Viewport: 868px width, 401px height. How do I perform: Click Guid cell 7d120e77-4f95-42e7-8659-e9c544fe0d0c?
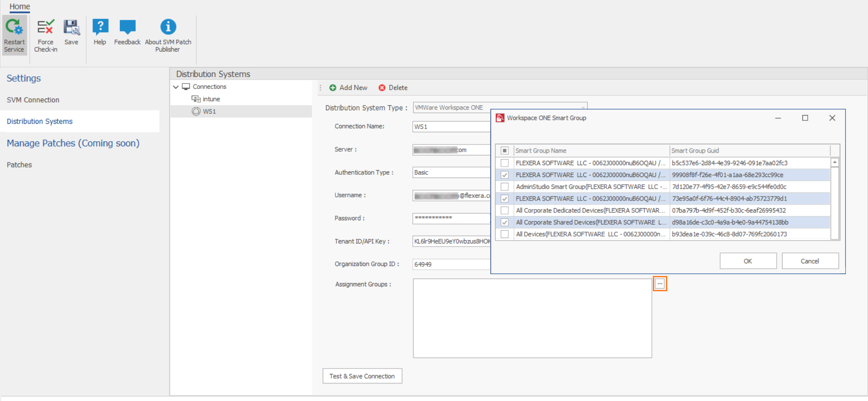[750, 187]
